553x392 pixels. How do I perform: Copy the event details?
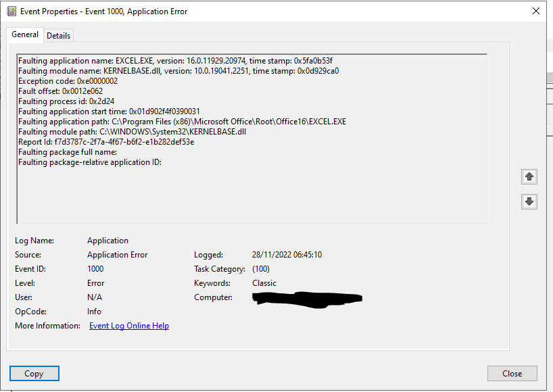pyautogui.click(x=34, y=373)
